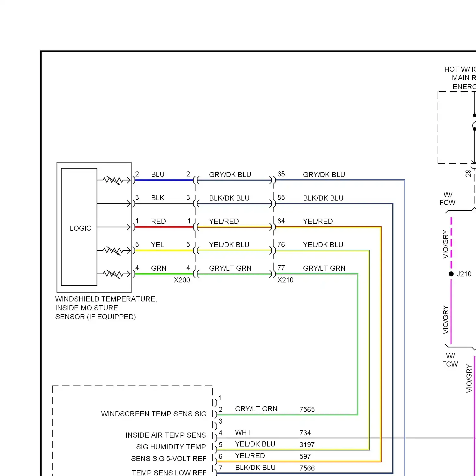
Task: Click the W/ FCW label below J210
Action: point(450,360)
